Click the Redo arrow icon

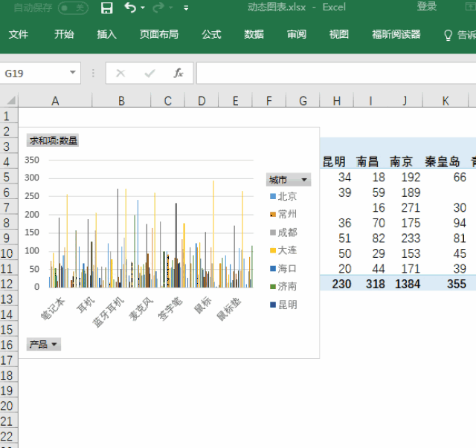click(x=158, y=8)
